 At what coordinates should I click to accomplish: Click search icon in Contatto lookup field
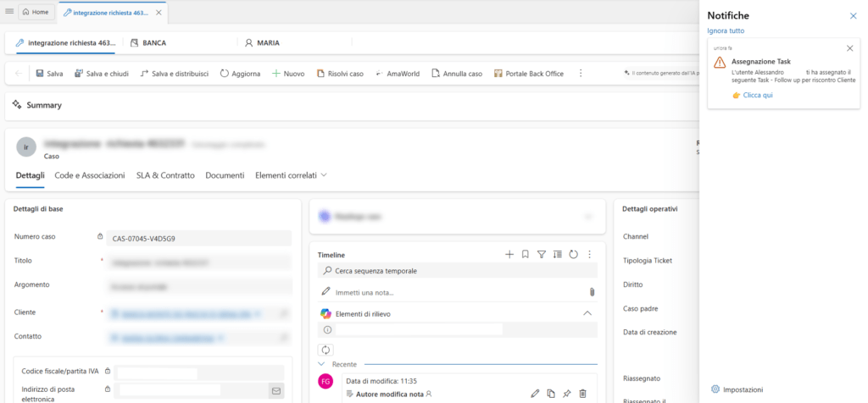click(283, 337)
